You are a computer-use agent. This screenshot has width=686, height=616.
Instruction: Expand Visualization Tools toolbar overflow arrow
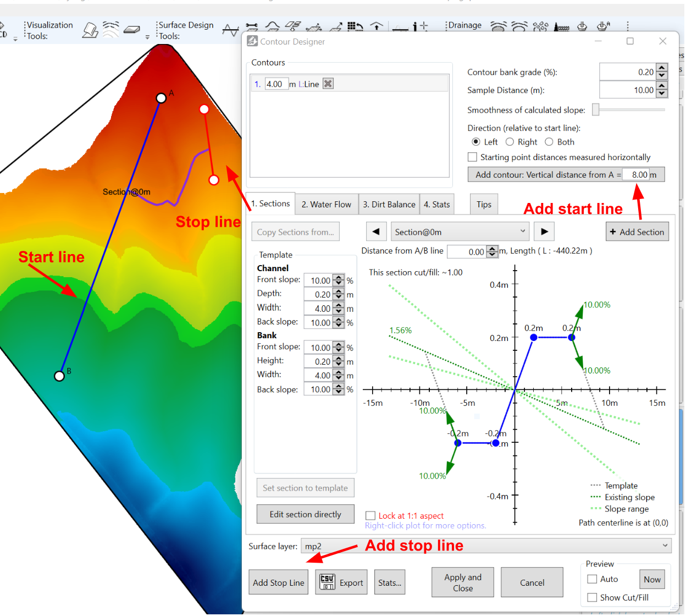tap(147, 37)
